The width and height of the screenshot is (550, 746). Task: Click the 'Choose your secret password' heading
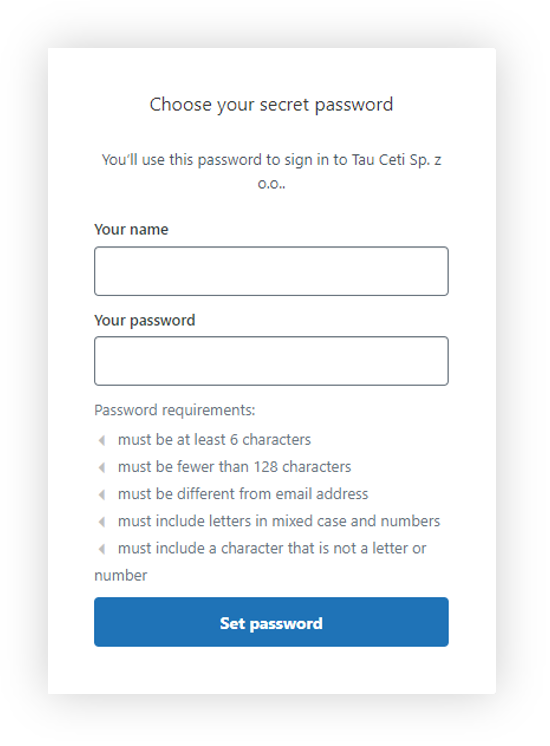(271, 105)
